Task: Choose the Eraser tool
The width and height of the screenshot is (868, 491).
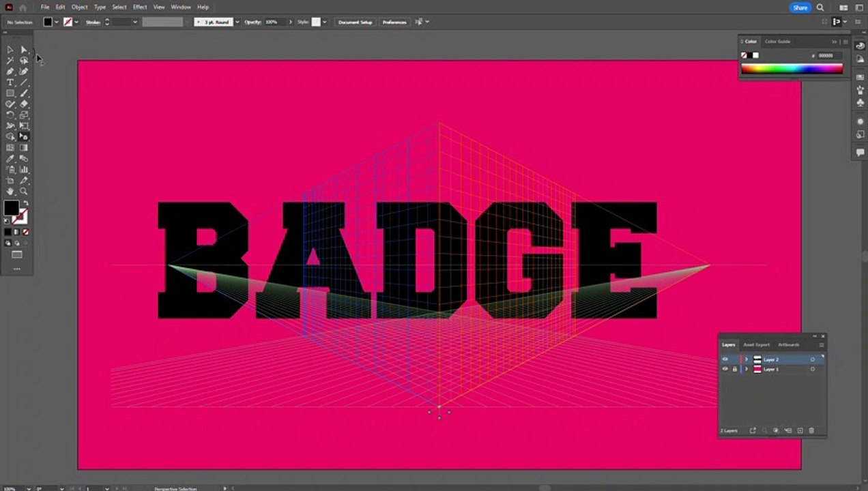Action: (24, 104)
